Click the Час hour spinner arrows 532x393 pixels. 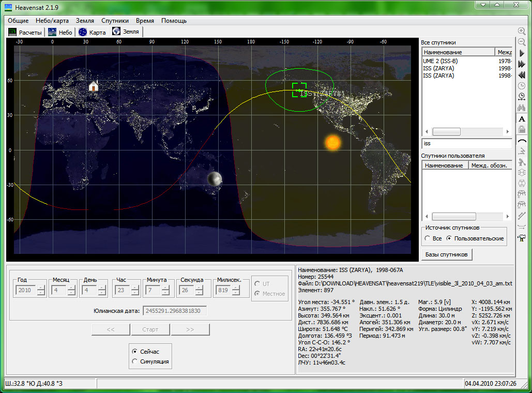click(135, 290)
